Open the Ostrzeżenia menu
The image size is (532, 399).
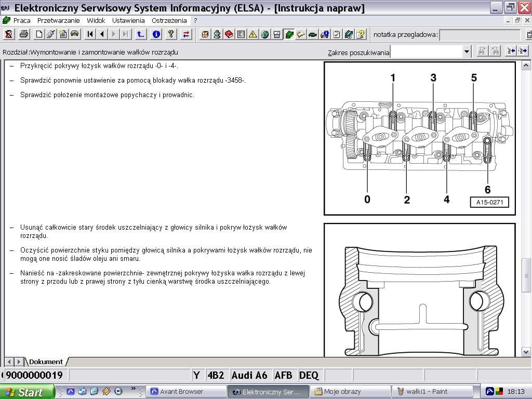point(169,21)
